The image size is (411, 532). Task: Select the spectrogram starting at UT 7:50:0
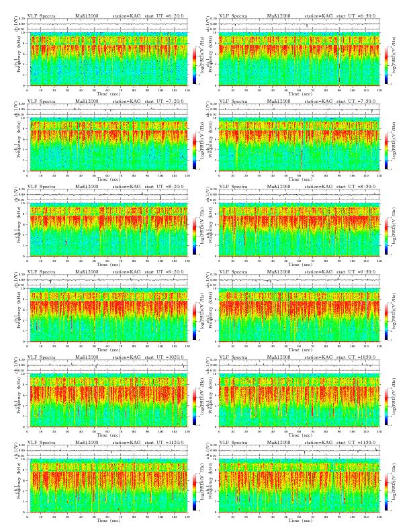[299, 144]
